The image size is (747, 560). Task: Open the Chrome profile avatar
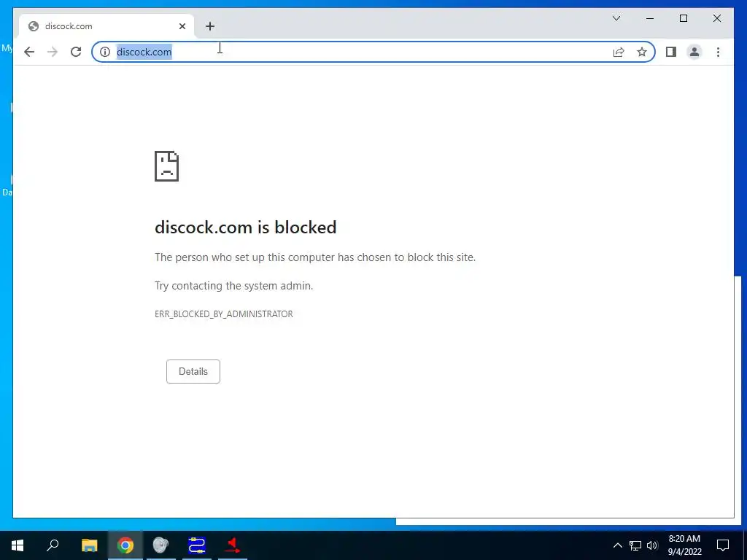pos(694,52)
